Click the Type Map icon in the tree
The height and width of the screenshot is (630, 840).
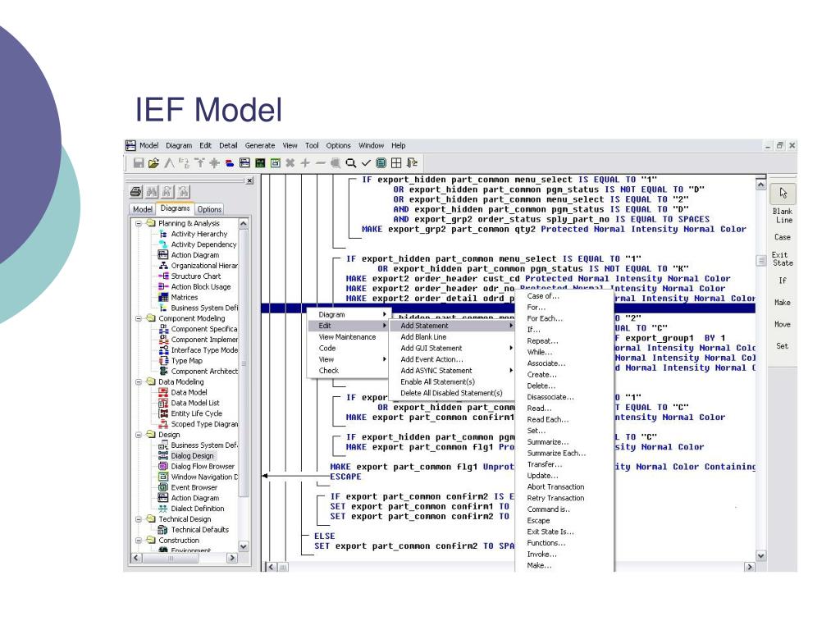tap(163, 361)
